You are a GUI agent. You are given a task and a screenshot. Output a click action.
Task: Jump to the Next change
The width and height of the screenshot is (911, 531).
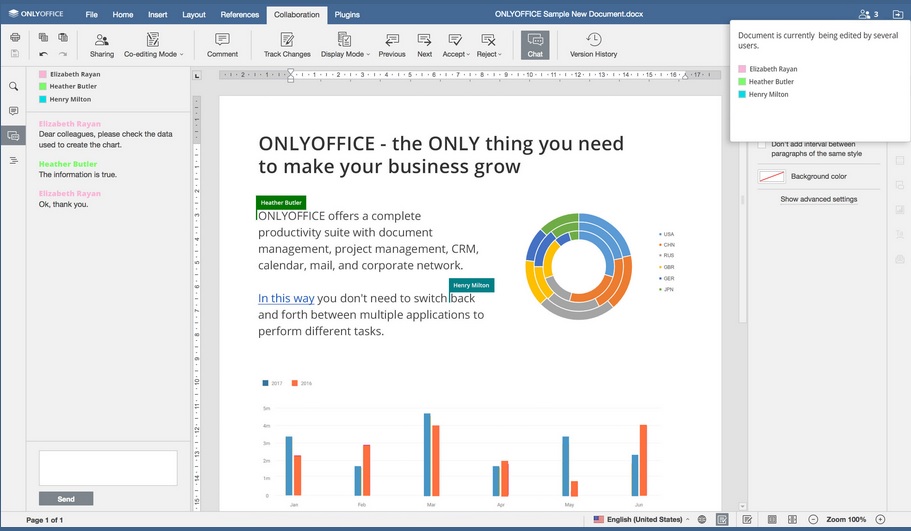point(424,45)
